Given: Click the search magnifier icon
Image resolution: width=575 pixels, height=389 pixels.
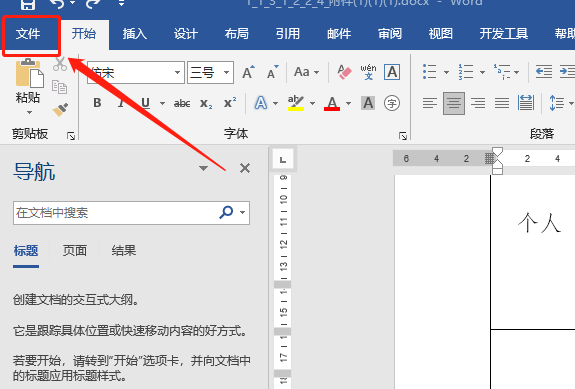Looking at the screenshot, I should [226, 212].
